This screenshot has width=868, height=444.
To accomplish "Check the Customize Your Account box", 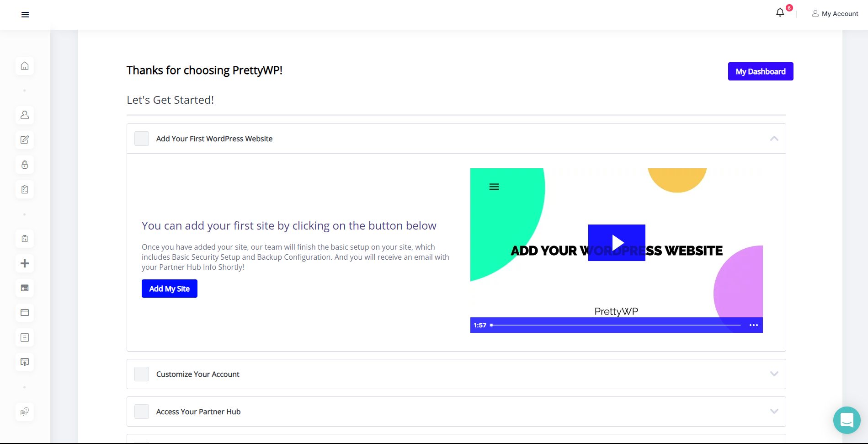I will tap(142, 374).
